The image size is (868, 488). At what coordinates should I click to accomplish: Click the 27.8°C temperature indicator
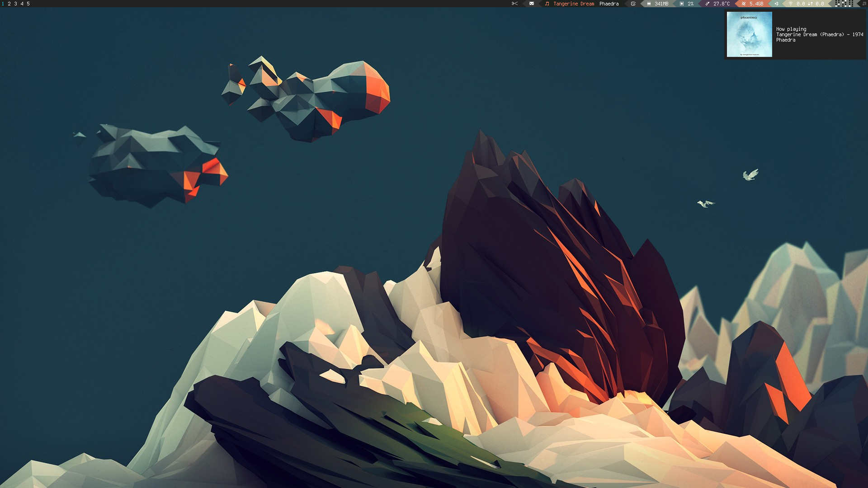(x=718, y=4)
